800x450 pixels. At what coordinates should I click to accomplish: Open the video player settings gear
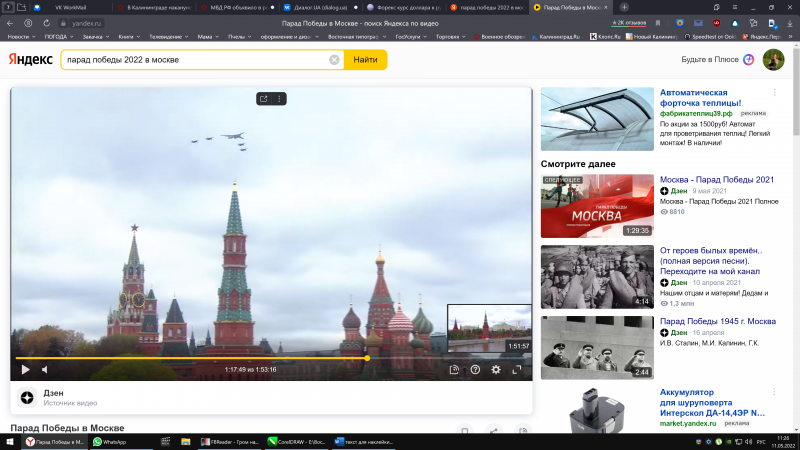[496, 370]
